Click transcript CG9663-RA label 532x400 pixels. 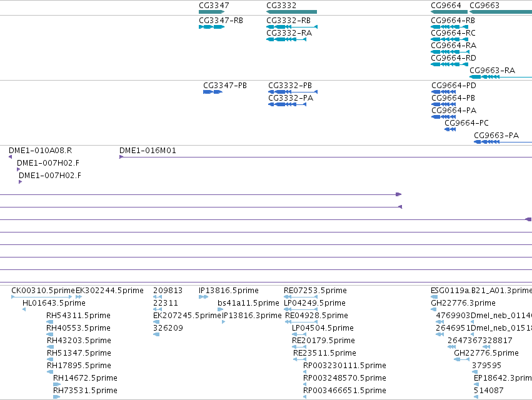pos(493,70)
